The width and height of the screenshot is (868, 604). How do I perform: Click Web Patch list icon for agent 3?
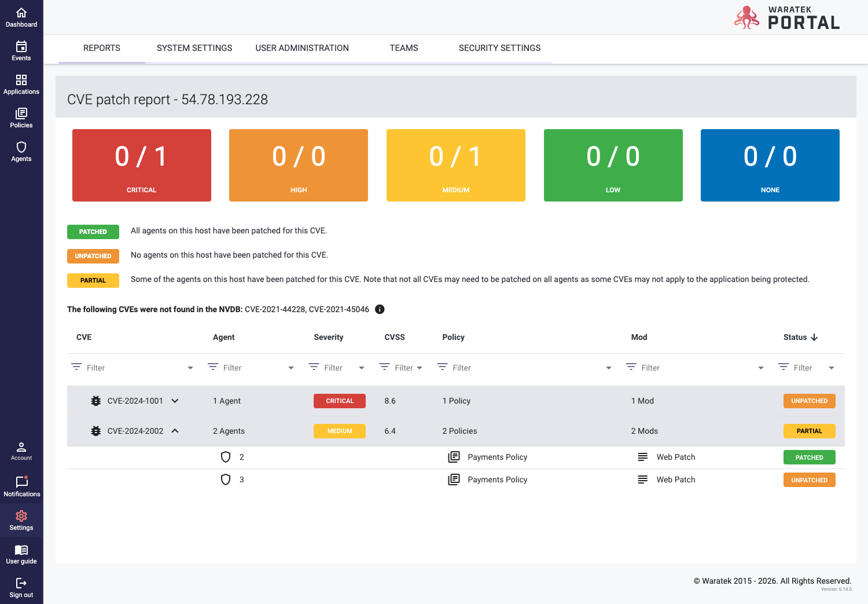point(643,479)
